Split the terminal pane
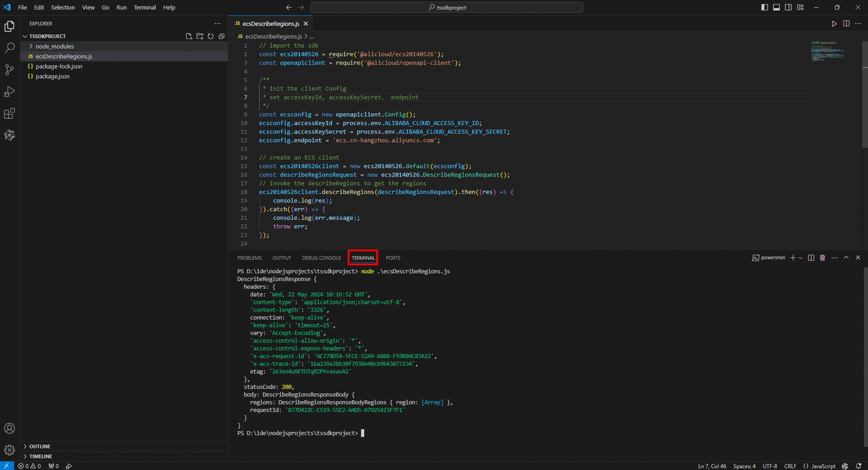868x470 pixels. coord(811,257)
